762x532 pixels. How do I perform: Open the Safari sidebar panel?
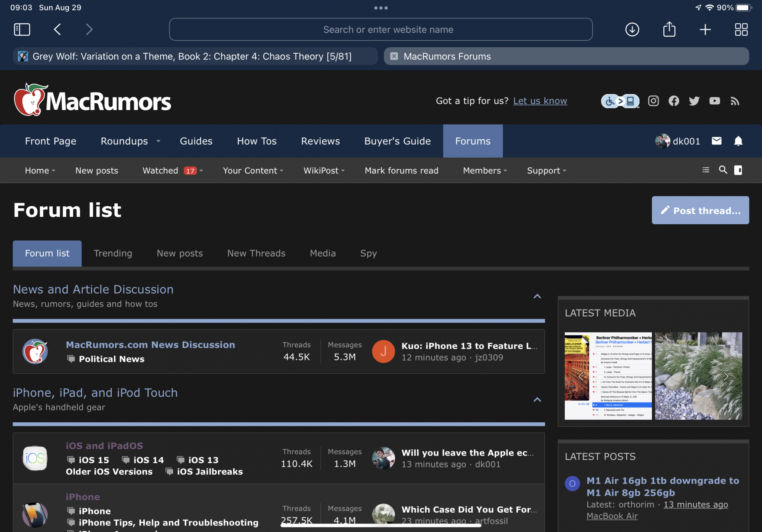[22, 29]
